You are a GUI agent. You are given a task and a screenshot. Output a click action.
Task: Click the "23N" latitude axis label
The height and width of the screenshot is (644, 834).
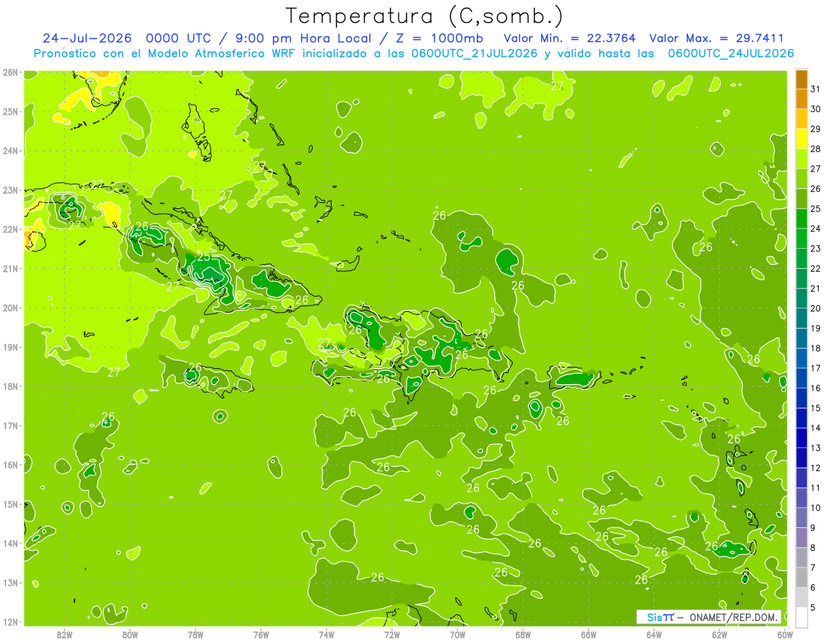10,190
